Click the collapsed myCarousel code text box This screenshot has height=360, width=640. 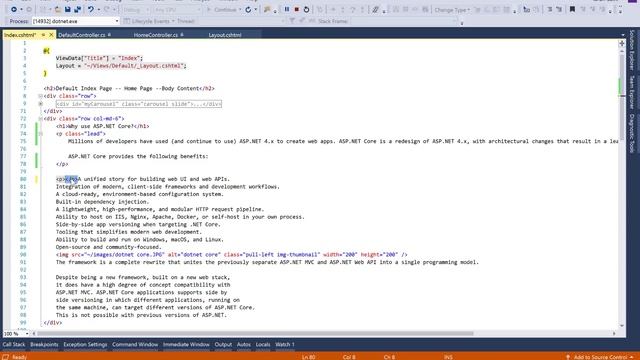click(x=139, y=104)
